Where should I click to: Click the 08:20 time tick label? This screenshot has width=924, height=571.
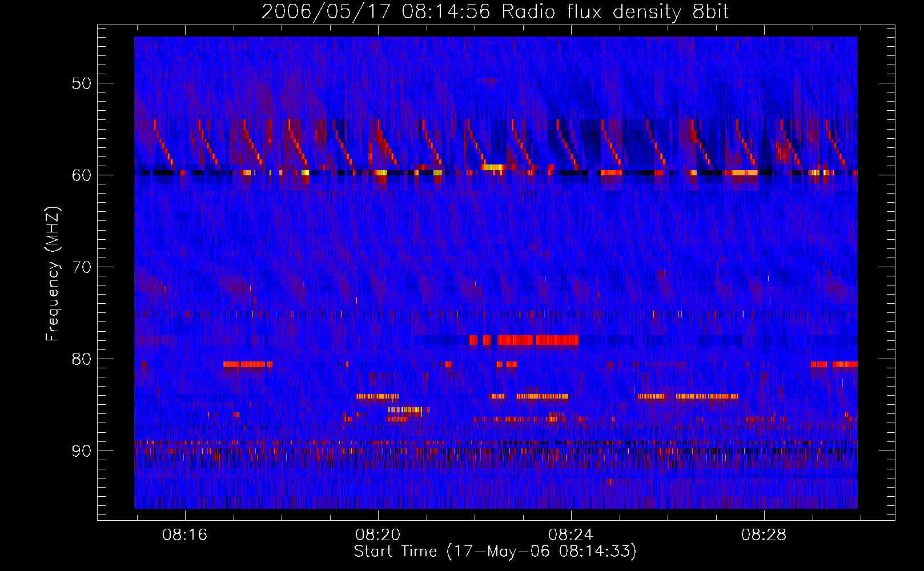click(x=378, y=535)
